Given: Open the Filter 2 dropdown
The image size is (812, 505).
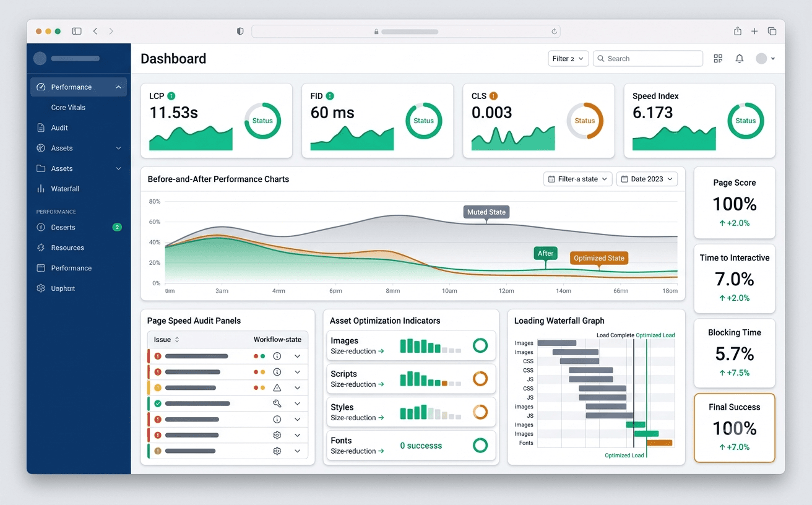Looking at the screenshot, I should (568, 59).
